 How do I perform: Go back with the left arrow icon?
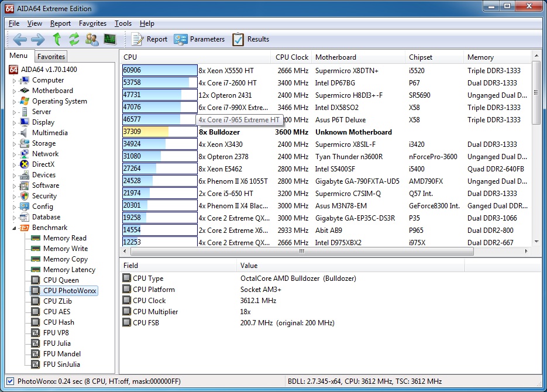point(20,39)
